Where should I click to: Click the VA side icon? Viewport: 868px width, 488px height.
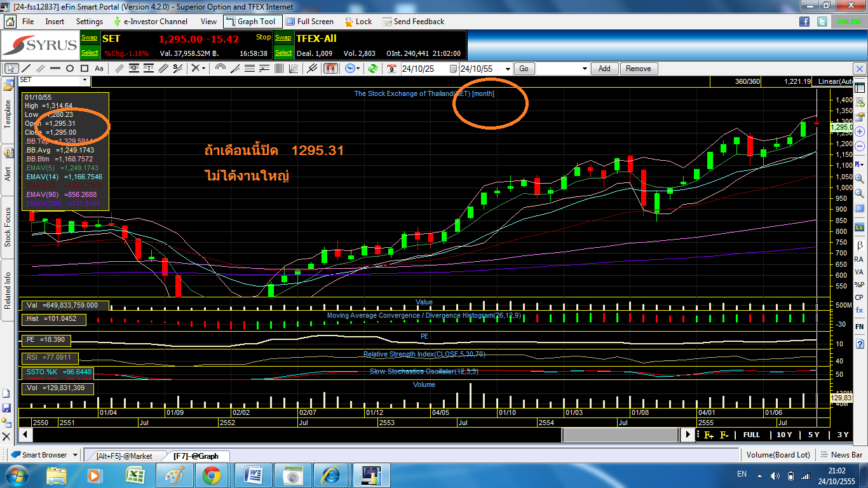[x=859, y=272]
